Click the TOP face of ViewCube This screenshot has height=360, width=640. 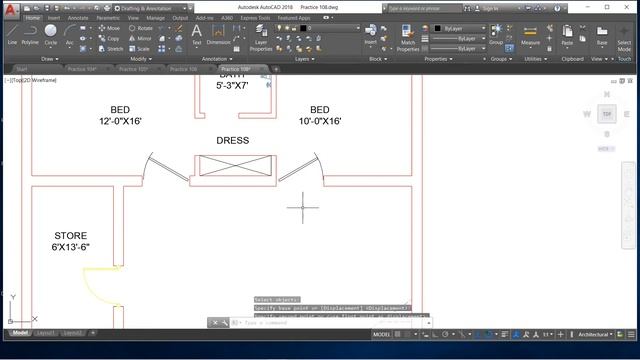[x=607, y=114]
